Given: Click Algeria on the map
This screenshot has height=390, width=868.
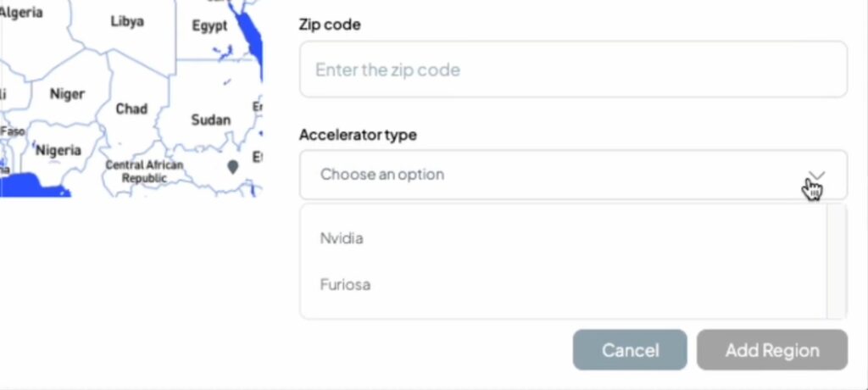Looking at the screenshot, I should (x=21, y=13).
